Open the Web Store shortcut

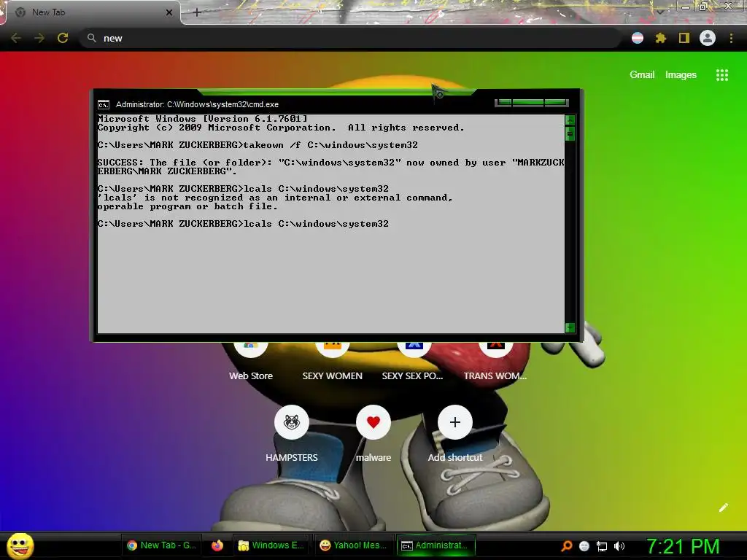[x=251, y=362]
